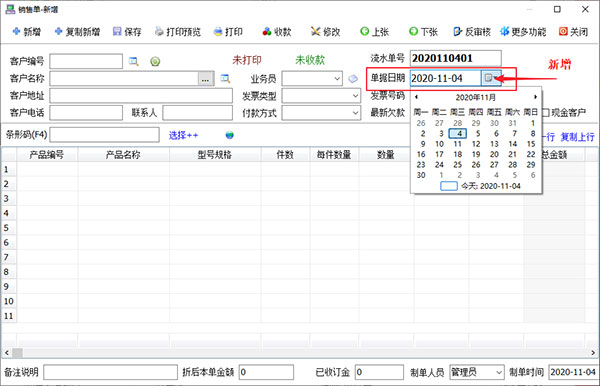Click the 折后本单金额 field
The width and height of the screenshot is (600, 386).
tap(266, 372)
